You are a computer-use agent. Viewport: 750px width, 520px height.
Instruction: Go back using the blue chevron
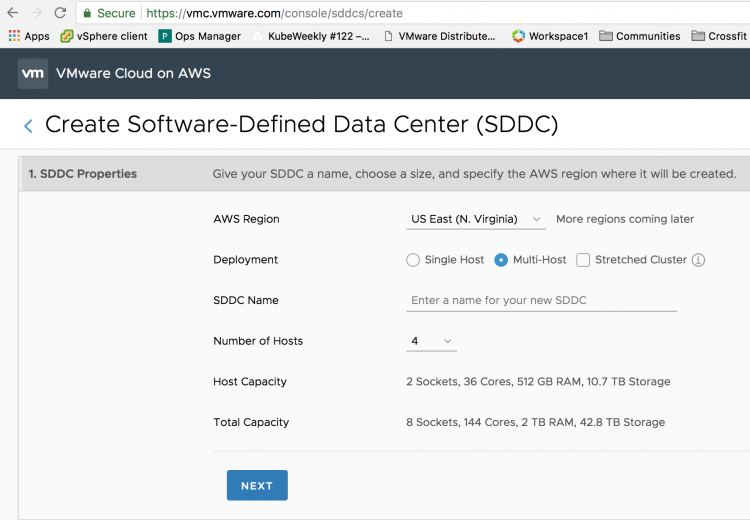click(28, 126)
